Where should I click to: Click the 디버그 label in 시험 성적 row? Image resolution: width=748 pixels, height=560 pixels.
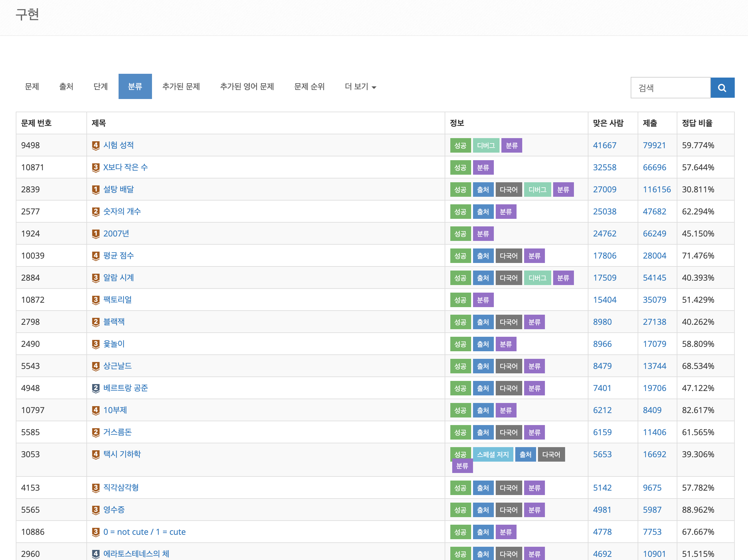tap(486, 145)
